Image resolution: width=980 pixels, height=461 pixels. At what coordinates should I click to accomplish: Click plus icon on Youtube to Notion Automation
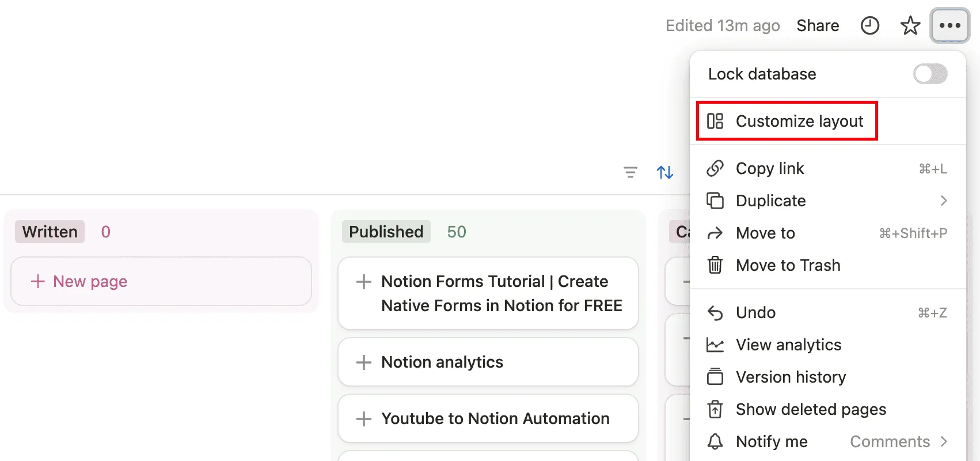point(363,419)
